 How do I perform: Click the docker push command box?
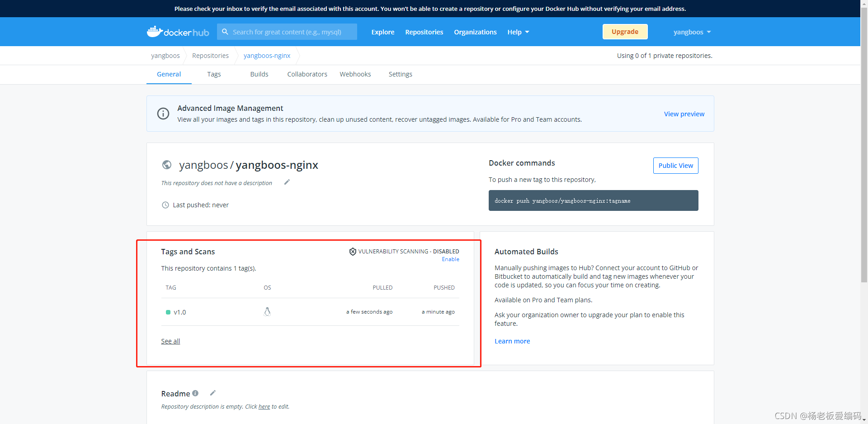[x=594, y=200]
